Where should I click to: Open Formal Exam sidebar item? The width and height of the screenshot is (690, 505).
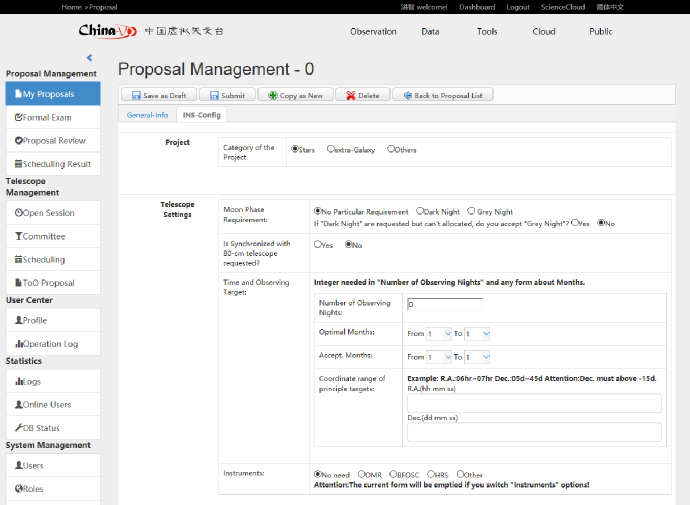pyautogui.click(x=52, y=117)
